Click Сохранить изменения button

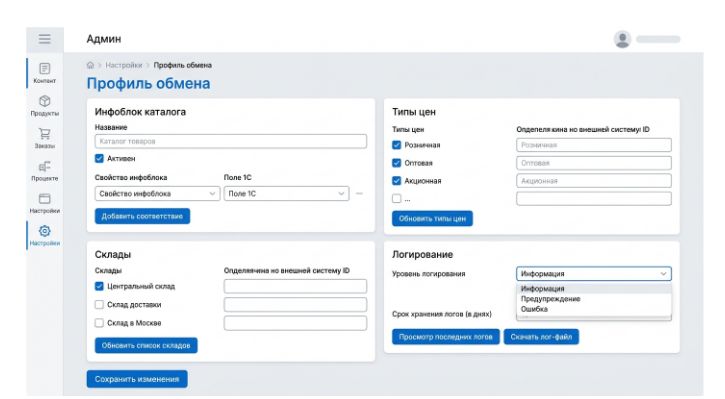[137, 379]
